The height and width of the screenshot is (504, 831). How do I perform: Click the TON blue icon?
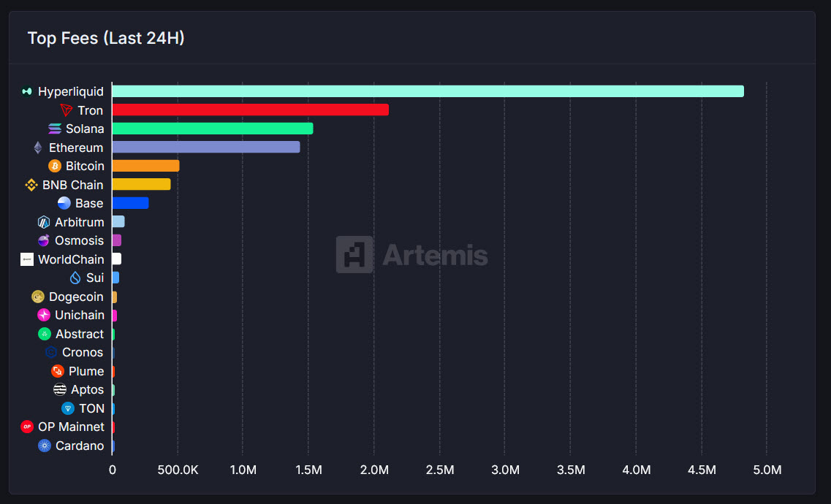pyautogui.click(x=68, y=408)
